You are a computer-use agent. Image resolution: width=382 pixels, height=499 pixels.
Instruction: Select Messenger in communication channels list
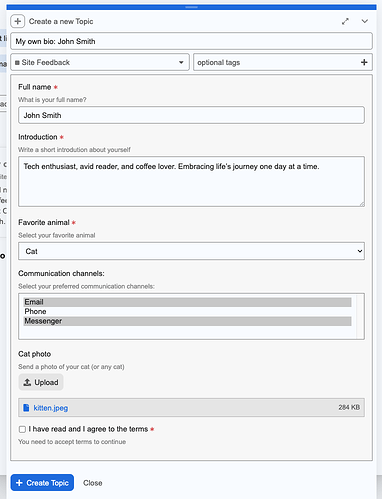click(x=187, y=321)
